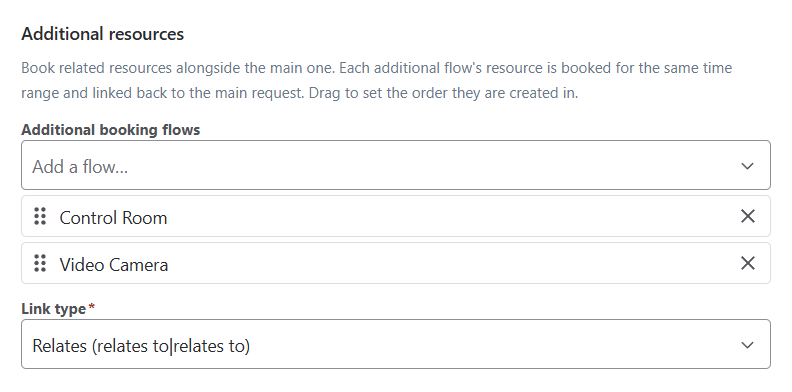Image resolution: width=792 pixels, height=392 pixels.
Task: Click the red required asterisk
Action: (91, 307)
